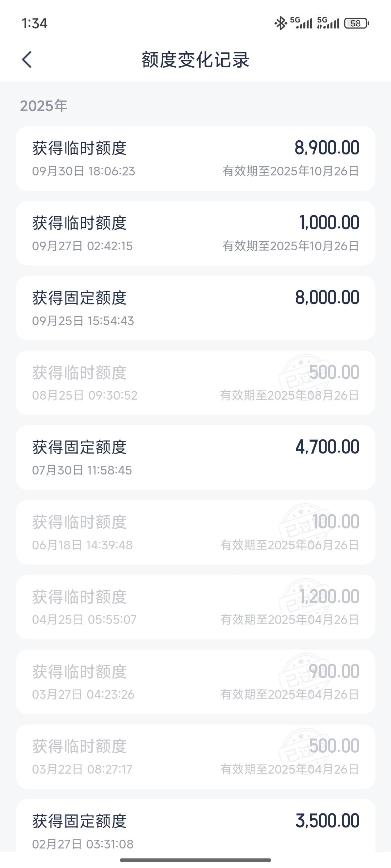Tap the 额度变化记录 page title
391x868 pixels.
[x=195, y=60]
